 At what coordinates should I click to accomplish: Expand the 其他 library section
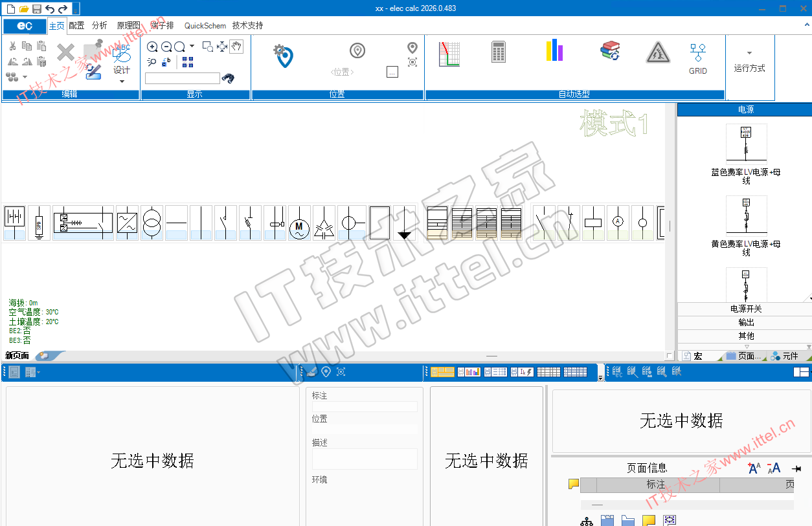click(x=745, y=336)
